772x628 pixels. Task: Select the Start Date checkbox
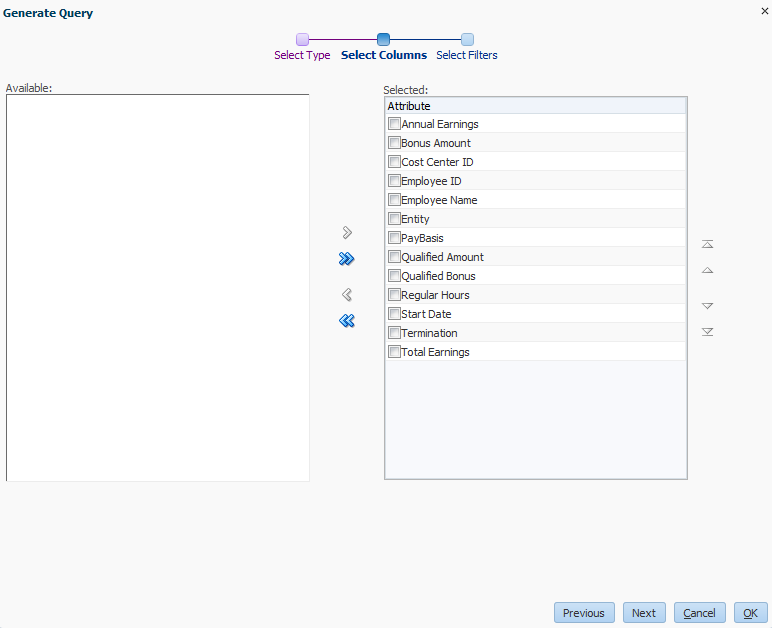394,314
